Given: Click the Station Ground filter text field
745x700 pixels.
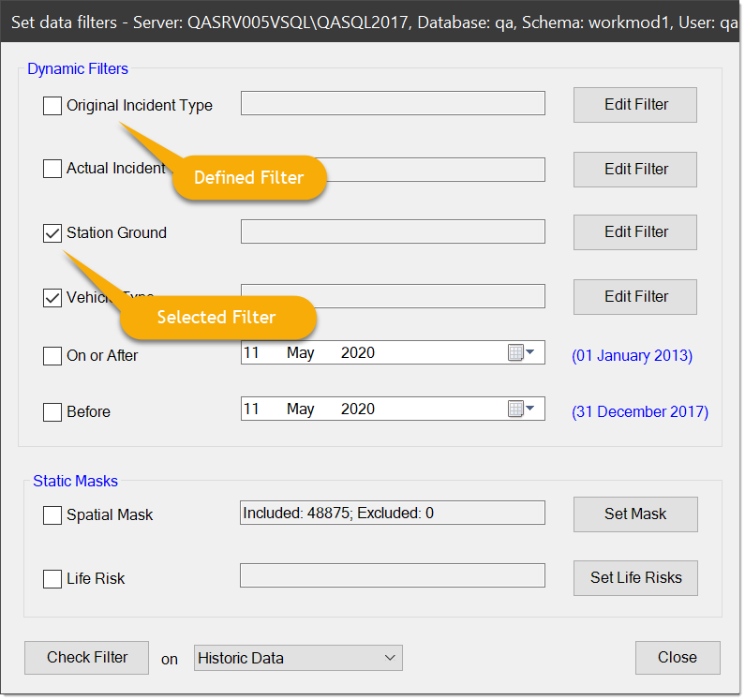Looking at the screenshot, I should [x=393, y=232].
